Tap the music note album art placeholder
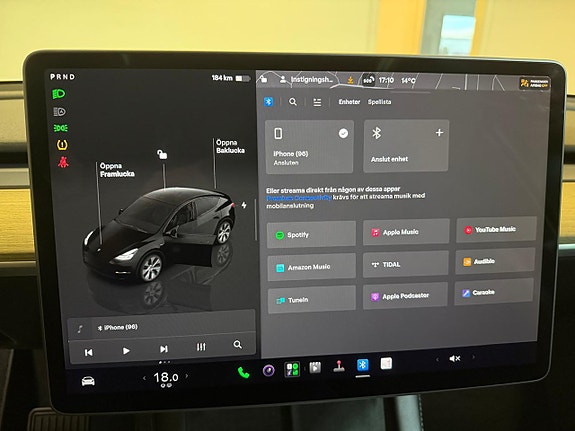Viewport: 575px width, 431px height. click(80, 329)
